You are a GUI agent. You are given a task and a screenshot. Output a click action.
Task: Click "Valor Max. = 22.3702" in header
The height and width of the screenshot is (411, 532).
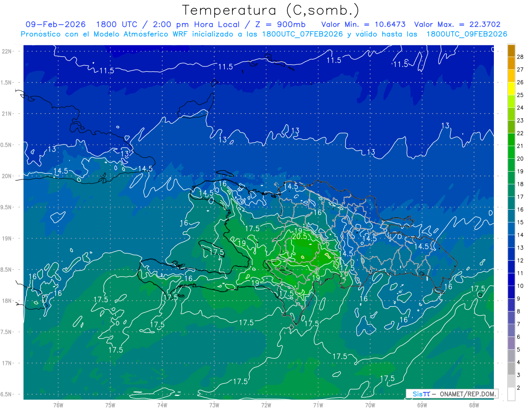click(x=458, y=24)
